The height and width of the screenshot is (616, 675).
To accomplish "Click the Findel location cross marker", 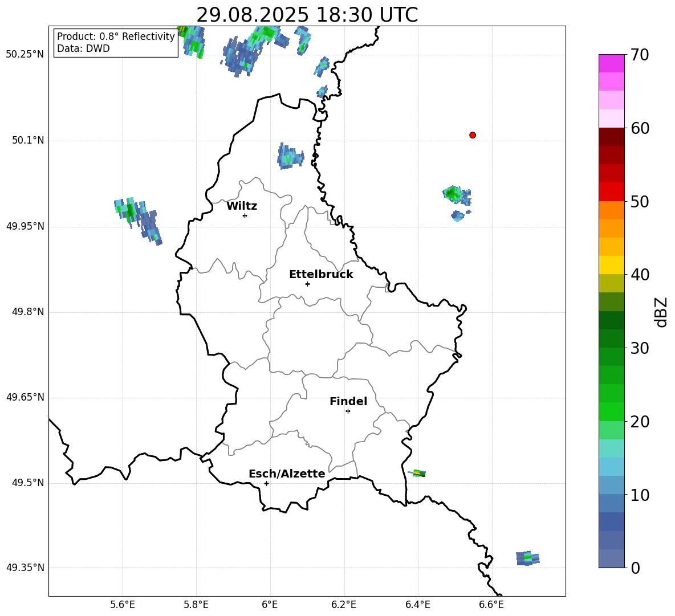I will click(348, 411).
